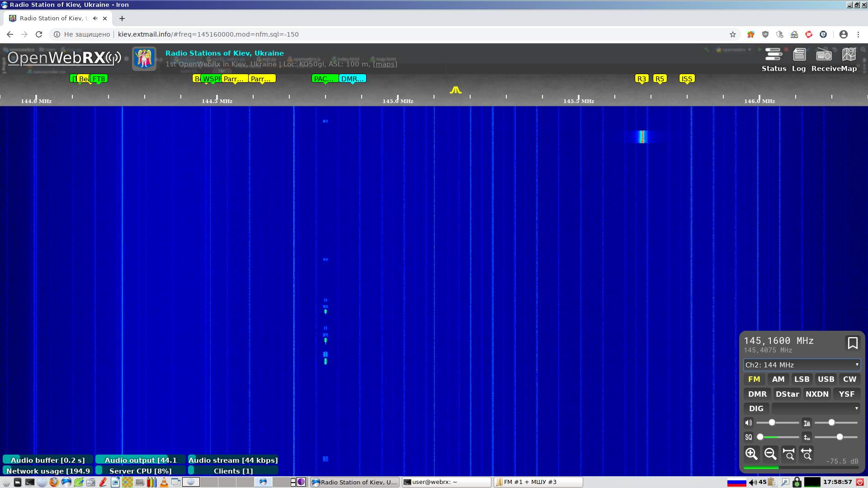Switch to user@webrx terminal taskbar window

446,482
